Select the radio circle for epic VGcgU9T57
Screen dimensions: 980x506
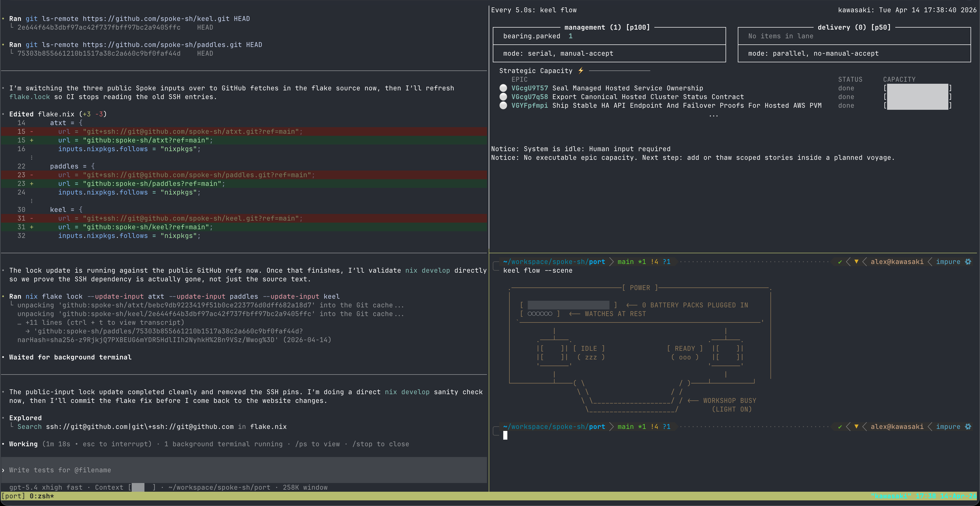tap(503, 88)
